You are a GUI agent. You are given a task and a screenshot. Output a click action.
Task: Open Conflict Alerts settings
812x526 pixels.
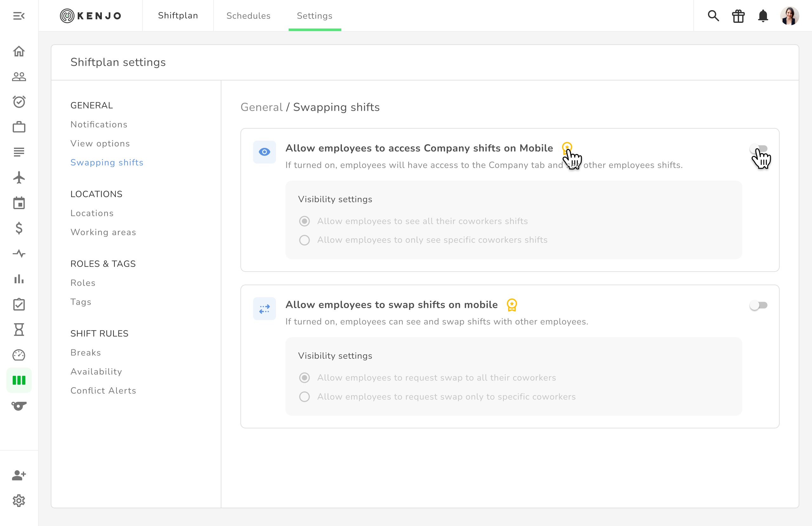point(103,390)
